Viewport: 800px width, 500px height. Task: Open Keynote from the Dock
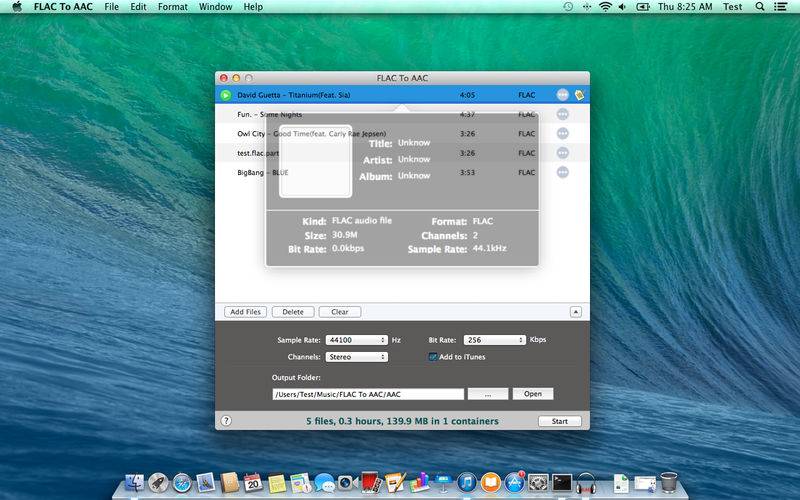443,482
